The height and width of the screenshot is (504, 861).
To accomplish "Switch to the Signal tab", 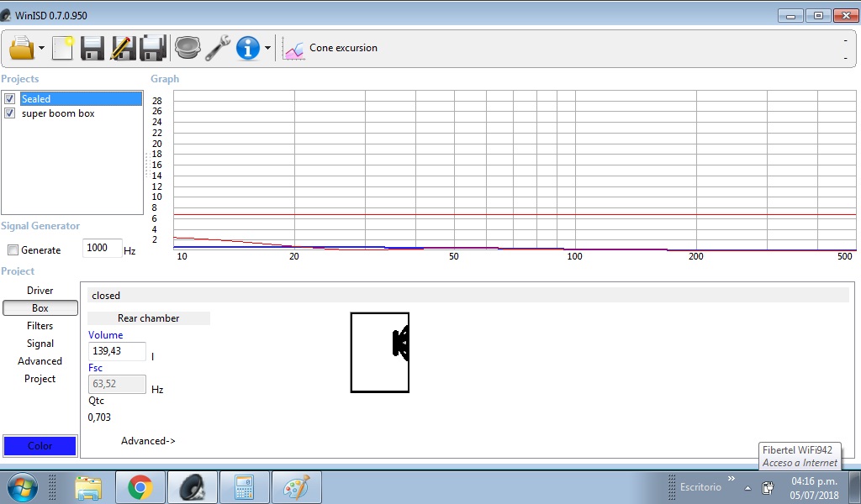I will point(40,344).
